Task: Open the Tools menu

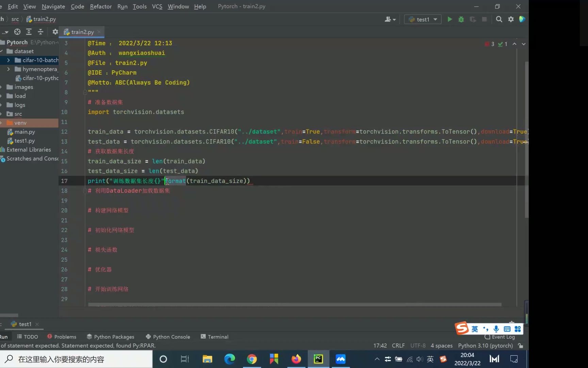Action: [x=140, y=6]
